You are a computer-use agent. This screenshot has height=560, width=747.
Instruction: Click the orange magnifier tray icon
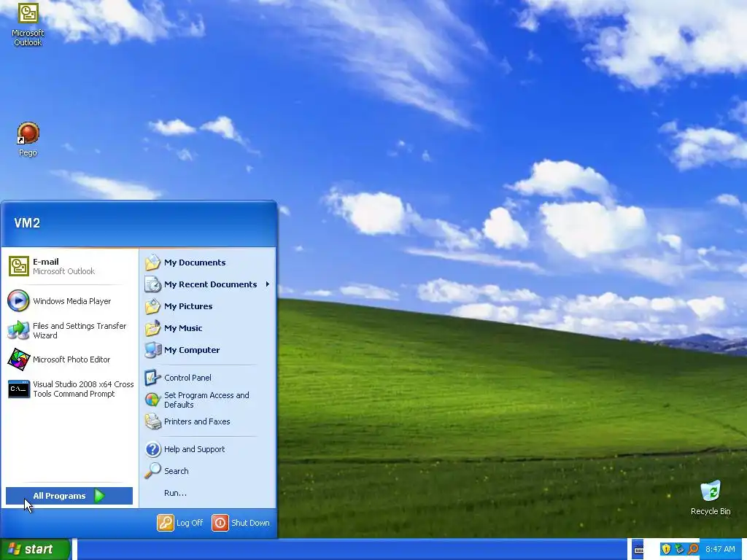693,549
